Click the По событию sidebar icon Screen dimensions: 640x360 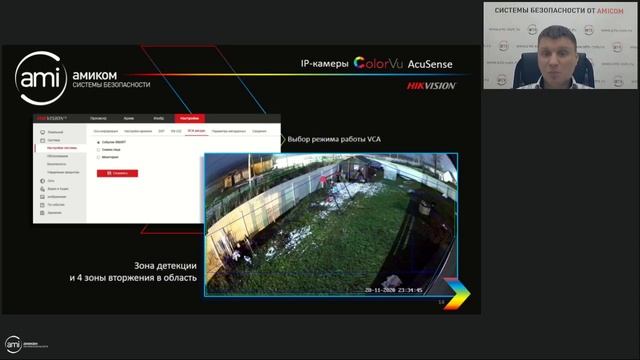42,205
